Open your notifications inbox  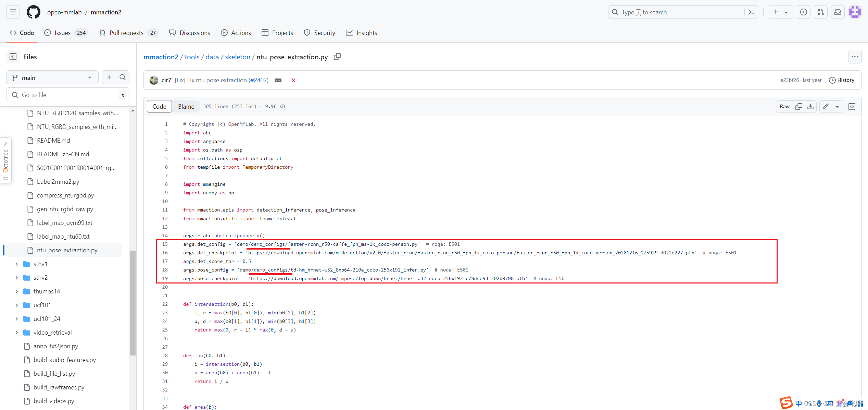pos(838,12)
